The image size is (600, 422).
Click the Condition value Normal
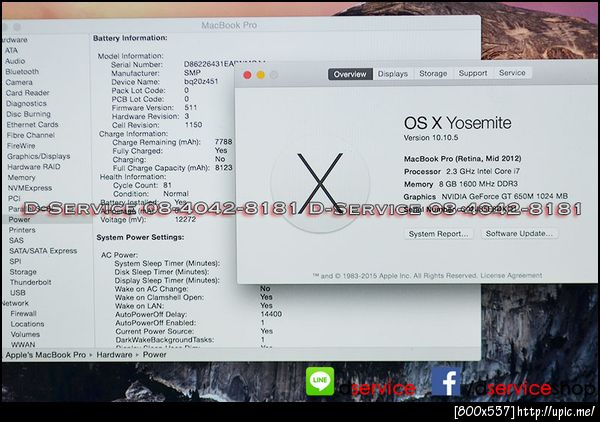coord(176,194)
